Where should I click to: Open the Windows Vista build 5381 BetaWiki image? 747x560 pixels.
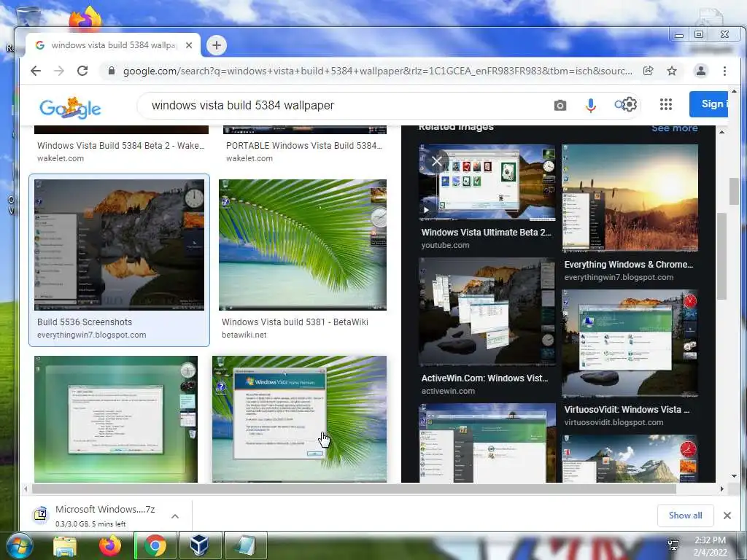click(x=303, y=244)
